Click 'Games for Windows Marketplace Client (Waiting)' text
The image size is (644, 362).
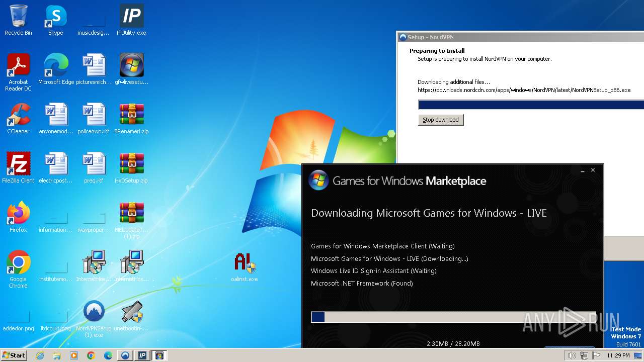click(383, 246)
